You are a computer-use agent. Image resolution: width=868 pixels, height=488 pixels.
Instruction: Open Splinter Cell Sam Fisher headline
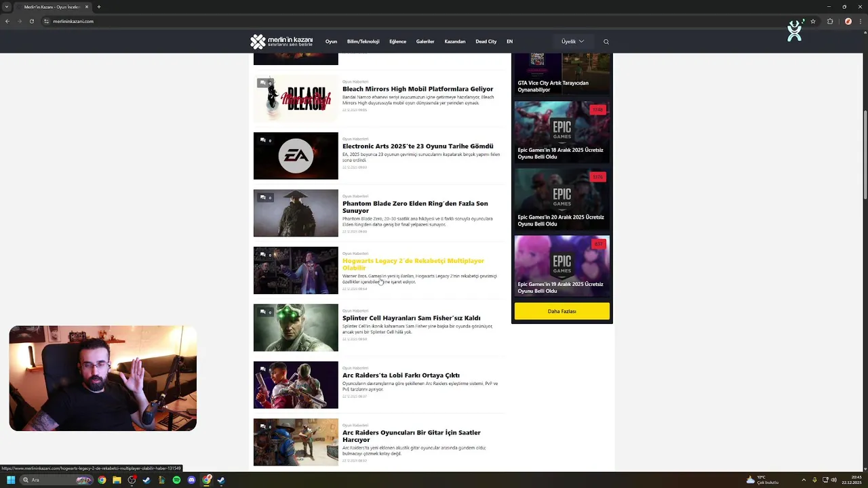point(411,318)
